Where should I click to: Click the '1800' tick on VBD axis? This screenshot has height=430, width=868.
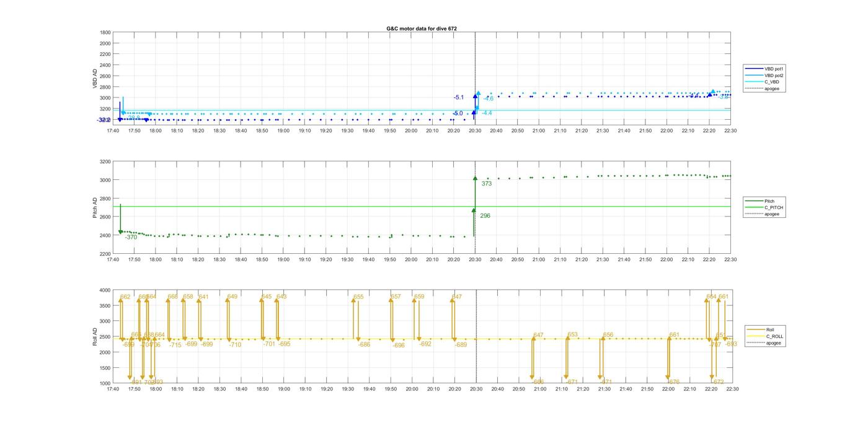105,32
